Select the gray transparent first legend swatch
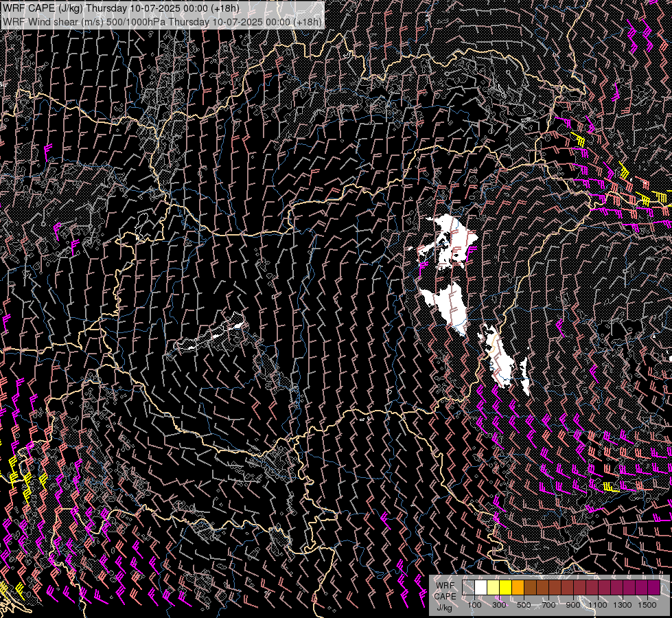 click(x=468, y=587)
